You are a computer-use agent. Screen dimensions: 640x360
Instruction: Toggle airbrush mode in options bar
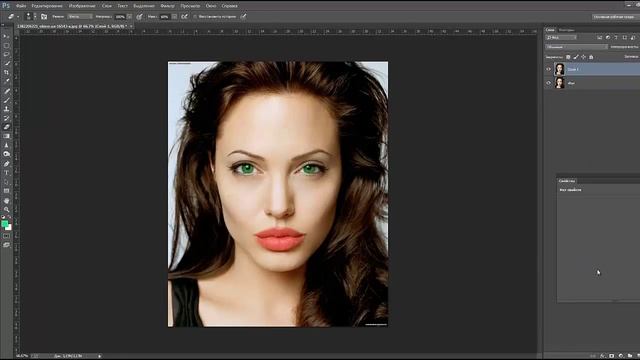(x=185, y=17)
